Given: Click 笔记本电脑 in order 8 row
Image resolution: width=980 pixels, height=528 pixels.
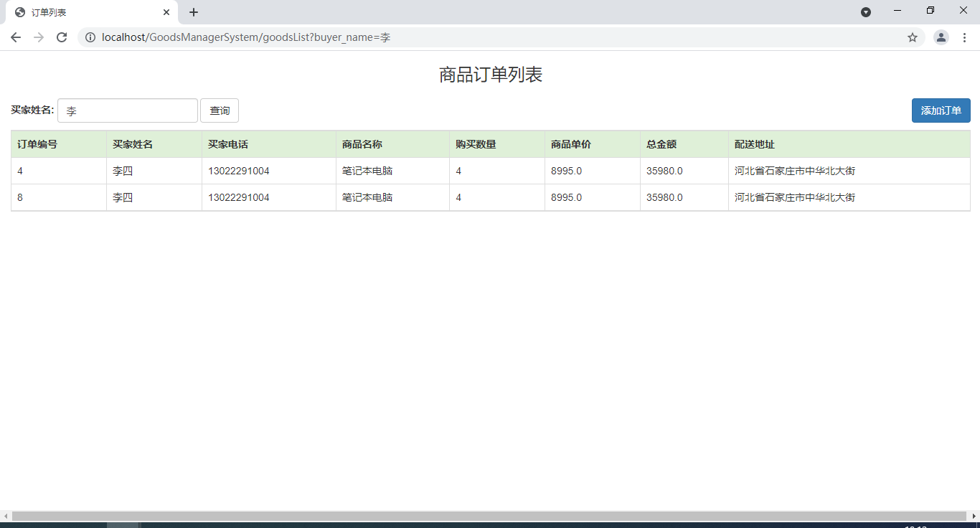Looking at the screenshot, I should 367,197.
